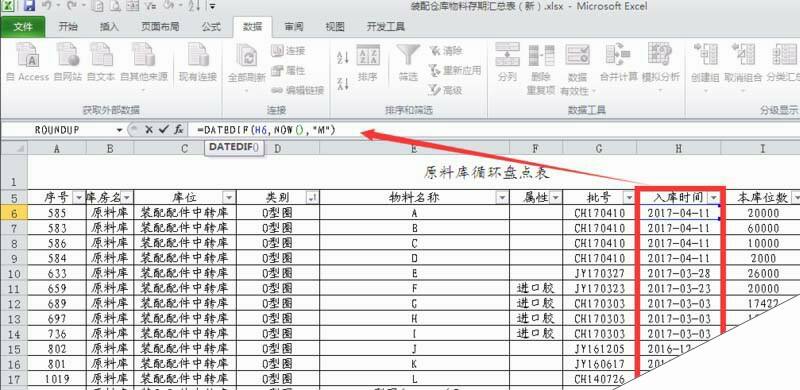Click the Connections (连接) button

288,51
